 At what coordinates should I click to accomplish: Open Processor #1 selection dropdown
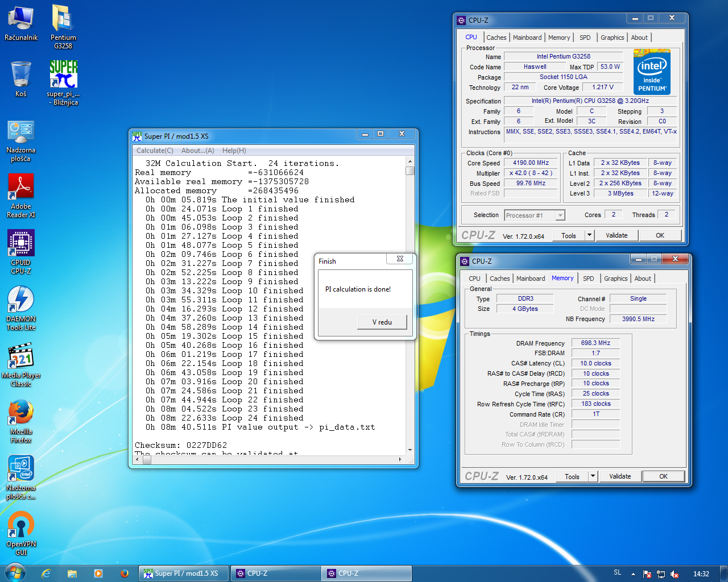pos(534,215)
